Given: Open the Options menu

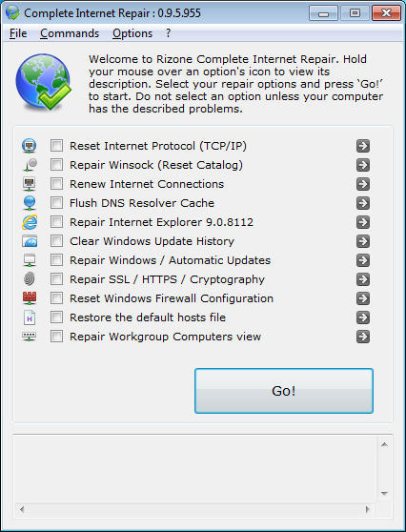Looking at the screenshot, I should point(132,33).
